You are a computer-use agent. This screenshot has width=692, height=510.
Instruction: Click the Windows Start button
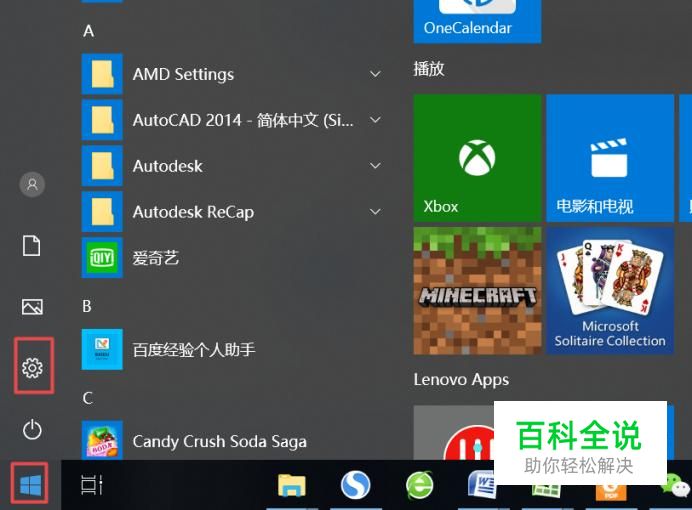coord(30,484)
